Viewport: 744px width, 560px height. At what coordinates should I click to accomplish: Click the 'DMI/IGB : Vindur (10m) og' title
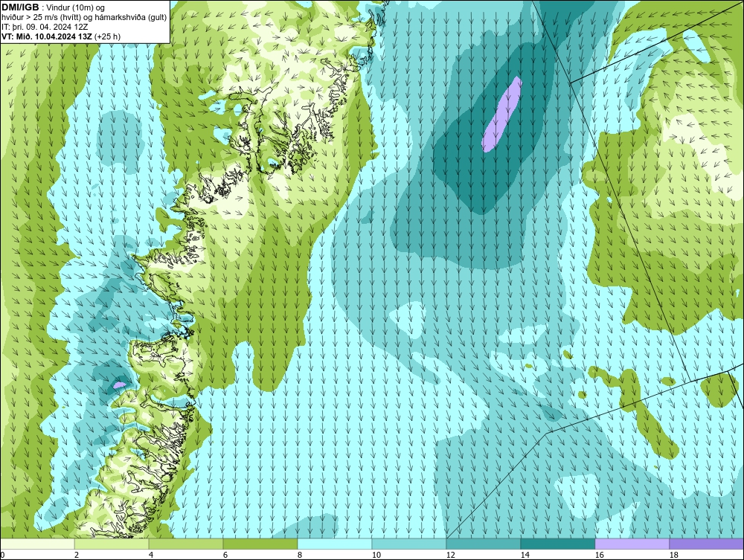53,7
